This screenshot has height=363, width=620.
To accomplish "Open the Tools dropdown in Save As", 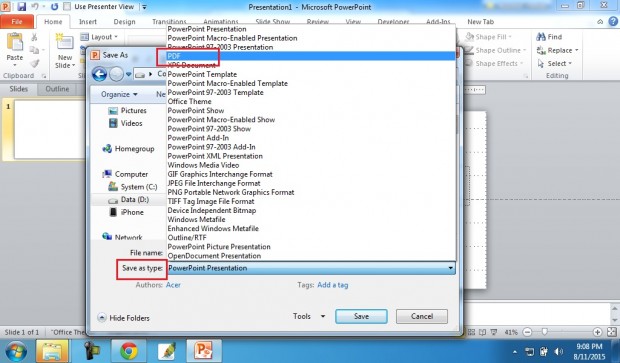I will (x=309, y=316).
